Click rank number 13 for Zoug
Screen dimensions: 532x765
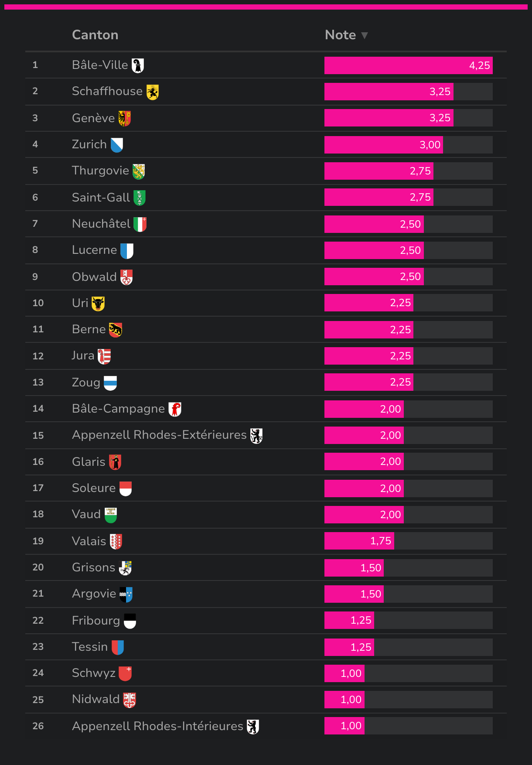click(38, 382)
